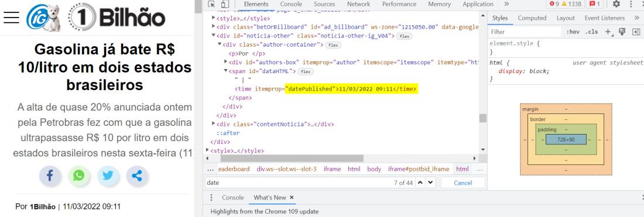The width and height of the screenshot is (644, 217).
Task: Open the Network panel tab
Action: [358, 4]
